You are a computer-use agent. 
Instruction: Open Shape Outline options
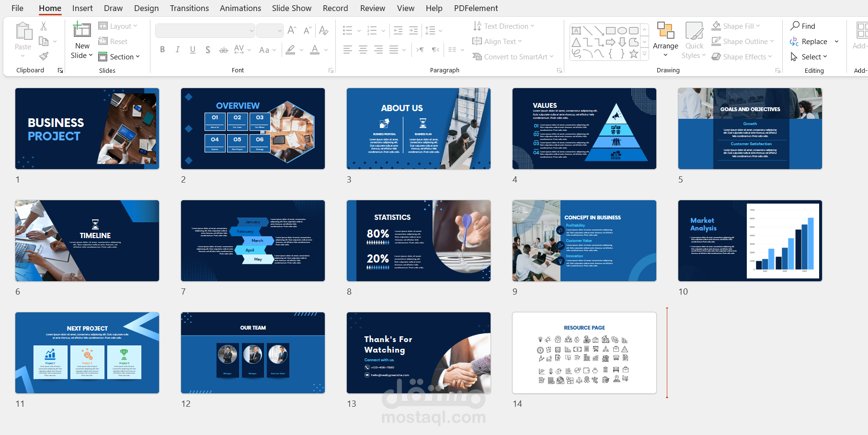point(742,41)
